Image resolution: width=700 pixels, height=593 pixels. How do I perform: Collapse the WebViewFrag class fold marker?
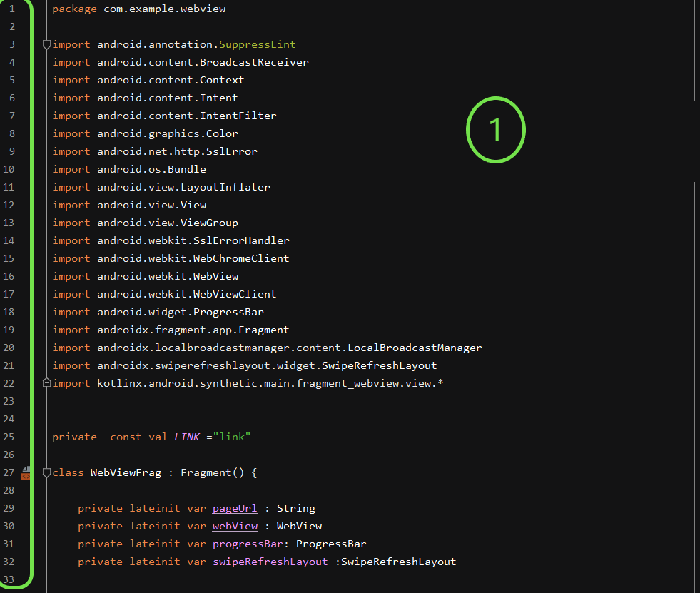coord(46,472)
